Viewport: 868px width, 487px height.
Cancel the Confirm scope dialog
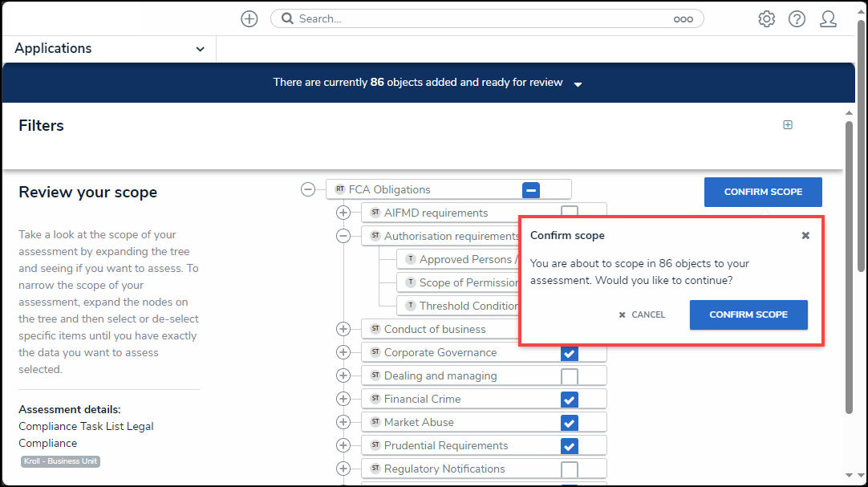642,315
